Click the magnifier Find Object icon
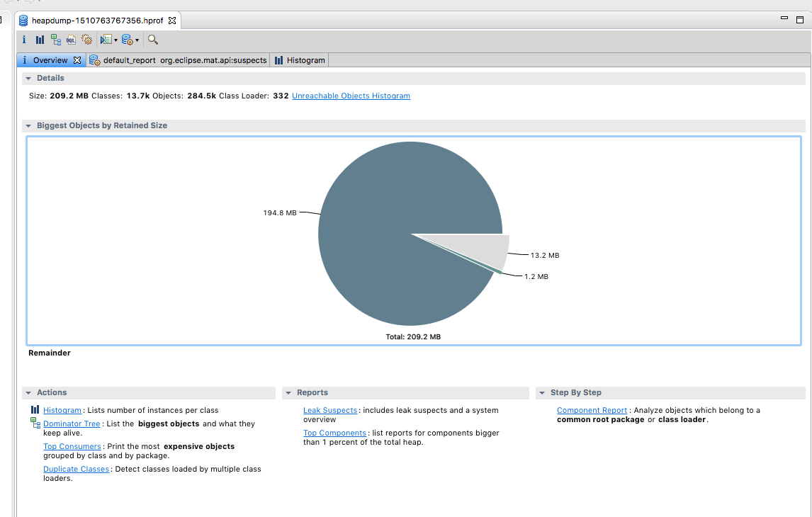 coord(152,40)
